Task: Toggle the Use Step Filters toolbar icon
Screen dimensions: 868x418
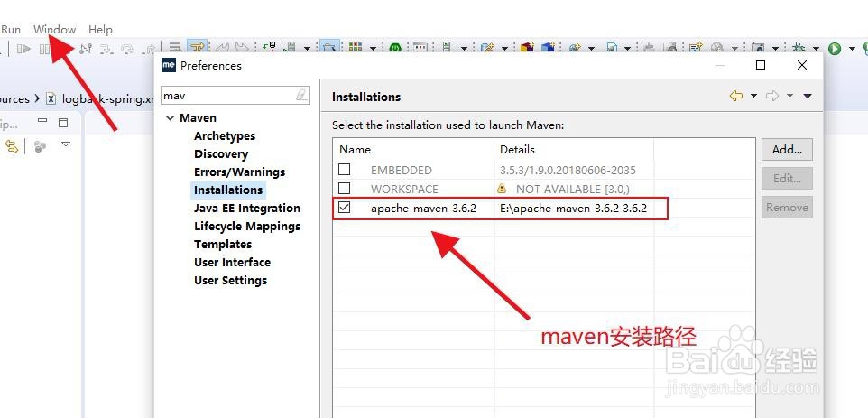Action: tap(197, 48)
